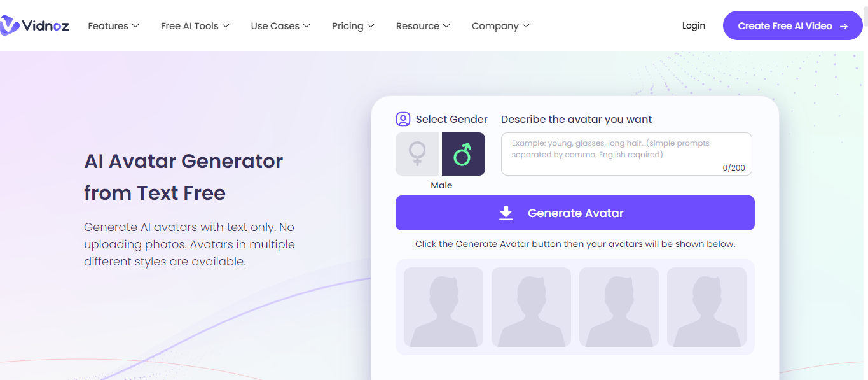The height and width of the screenshot is (380, 868).
Task: Toggle gender selection to Male
Action: pos(463,153)
